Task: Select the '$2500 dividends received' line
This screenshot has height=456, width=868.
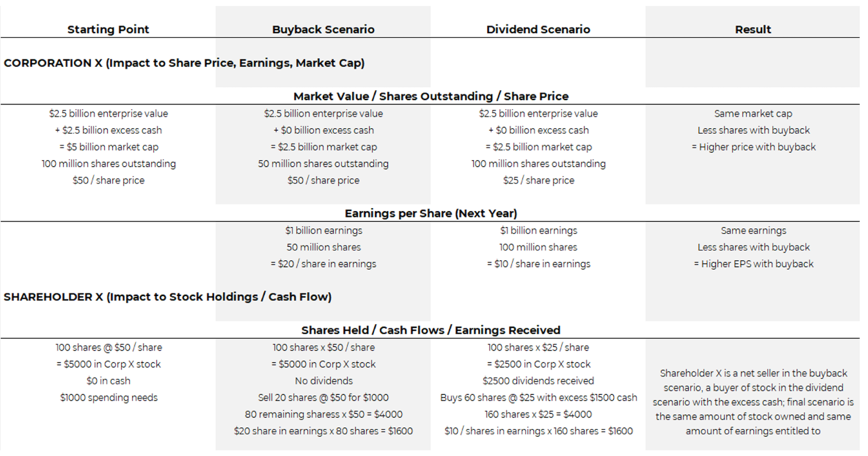Action: tap(538, 381)
